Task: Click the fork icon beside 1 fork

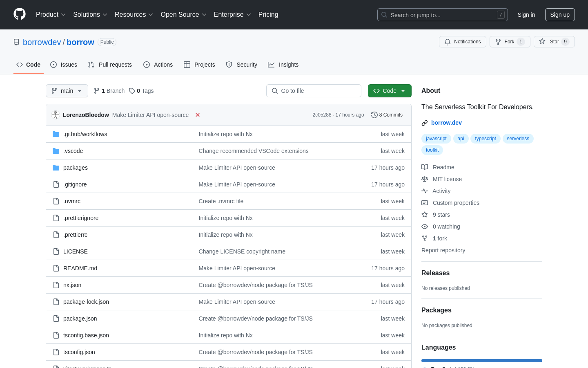Action: point(425,238)
